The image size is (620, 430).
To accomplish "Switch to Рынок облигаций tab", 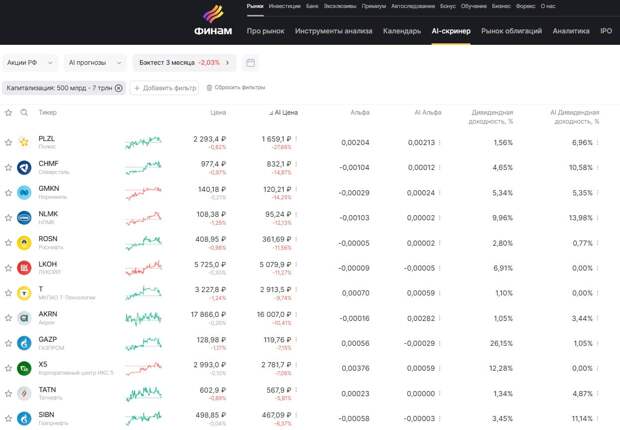I will (x=511, y=31).
